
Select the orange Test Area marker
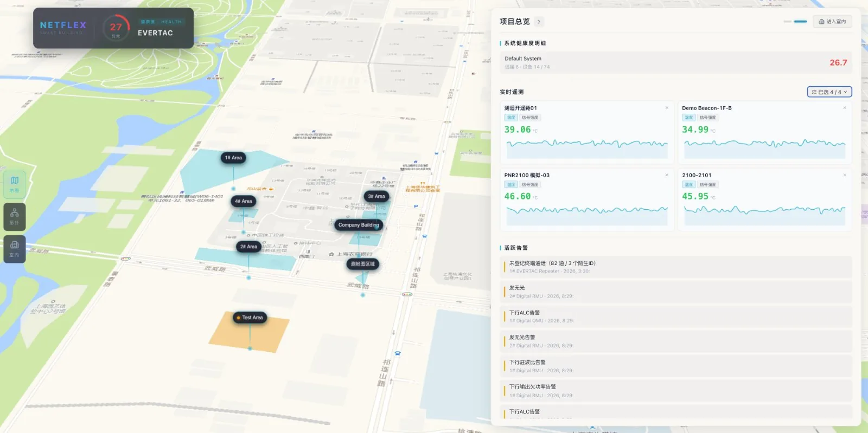[250, 318]
